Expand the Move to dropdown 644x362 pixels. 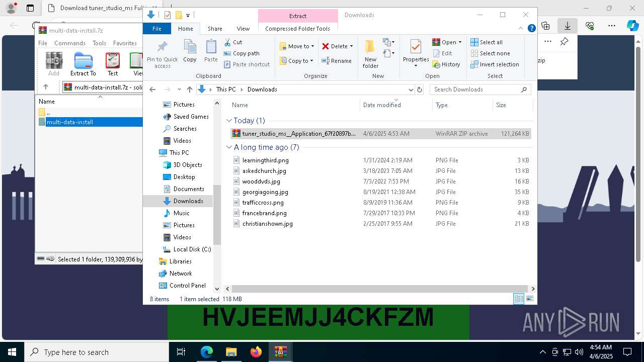pyautogui.click(x=312, y=46)
